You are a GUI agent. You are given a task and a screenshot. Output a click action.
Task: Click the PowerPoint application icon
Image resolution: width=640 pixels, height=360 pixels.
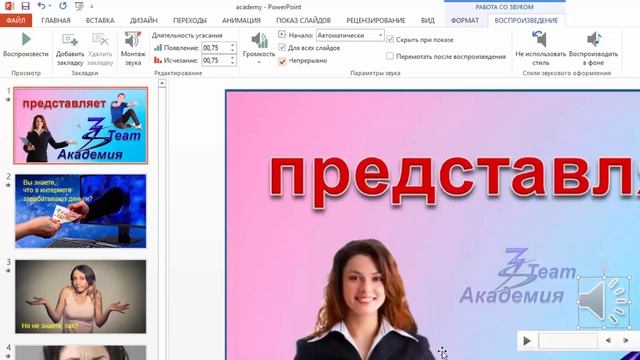[9, 6]
